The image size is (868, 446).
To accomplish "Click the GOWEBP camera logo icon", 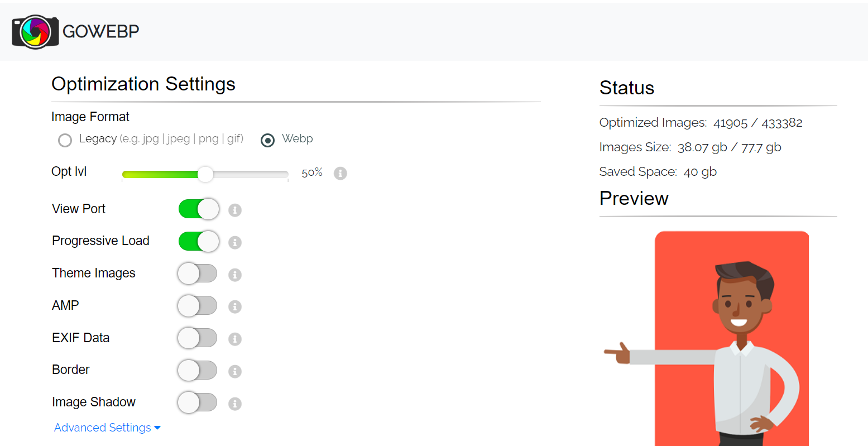I will click(35, 31).
